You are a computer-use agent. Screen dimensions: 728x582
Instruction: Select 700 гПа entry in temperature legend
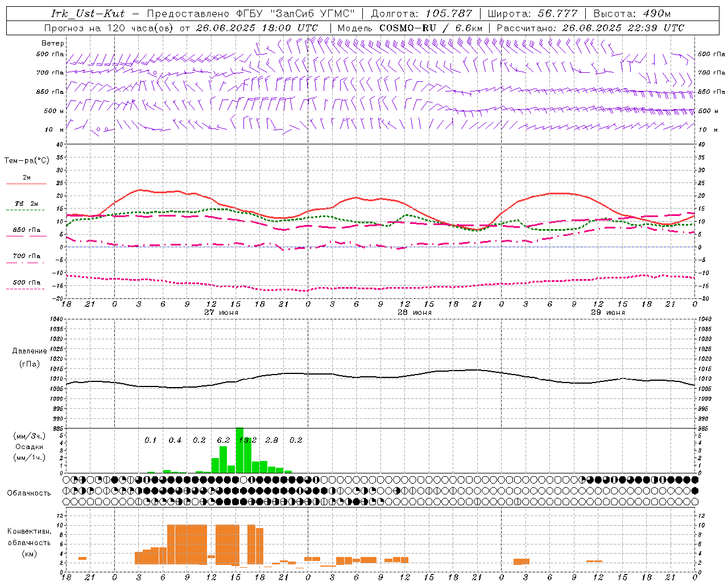tap(27, 256)
